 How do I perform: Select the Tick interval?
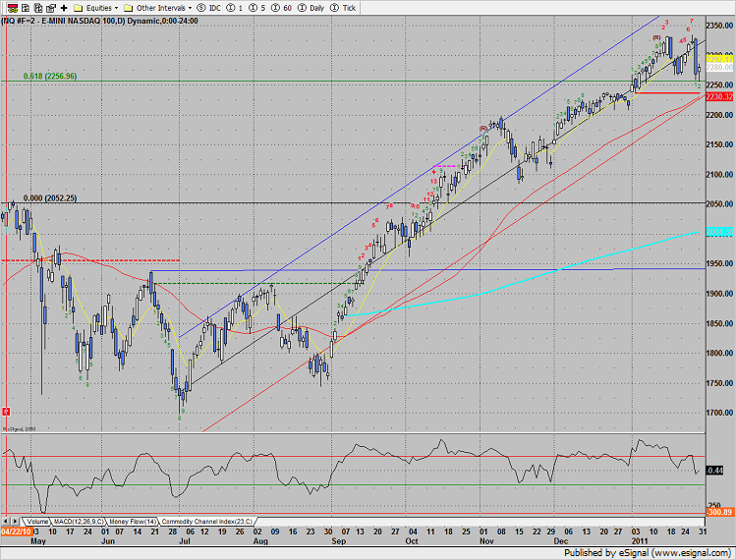pyautogui.click(x=343, y=8)
